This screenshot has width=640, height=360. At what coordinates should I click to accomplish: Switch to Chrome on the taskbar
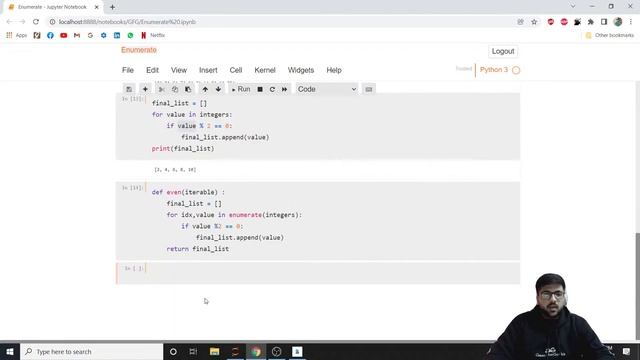[x=256, y=351]
